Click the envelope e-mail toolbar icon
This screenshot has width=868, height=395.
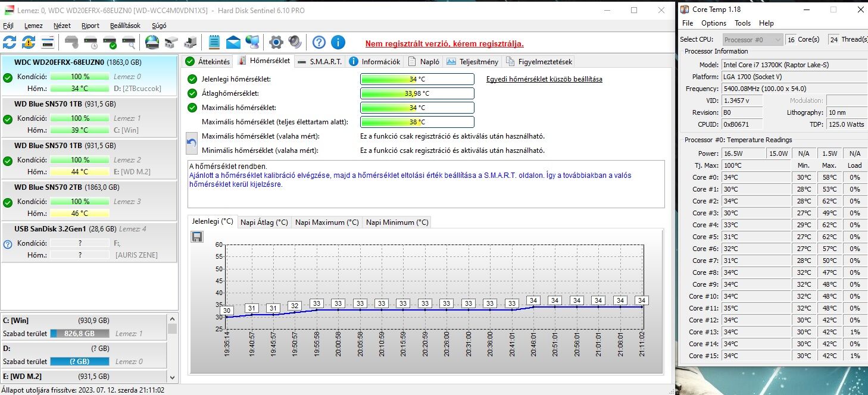coord(233,42)
